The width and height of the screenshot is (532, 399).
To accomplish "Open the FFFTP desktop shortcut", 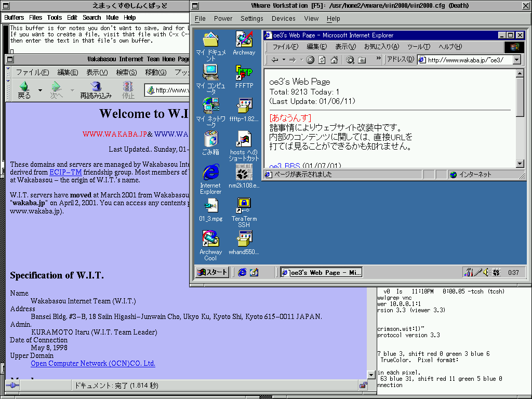I will click(x=244, y=73).
